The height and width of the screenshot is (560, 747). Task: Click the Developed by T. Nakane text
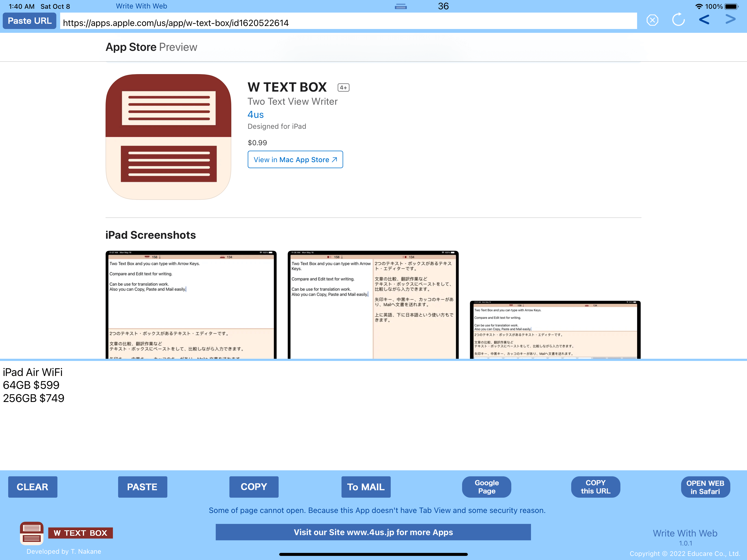click(64, 551)
